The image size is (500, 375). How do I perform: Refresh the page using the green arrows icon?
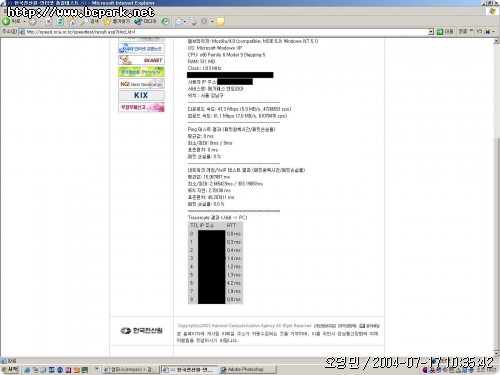tap(60, 22)
